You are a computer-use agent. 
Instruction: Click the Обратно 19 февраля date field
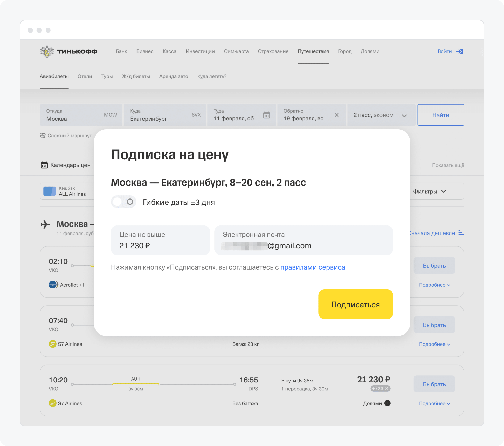point(312,115)
